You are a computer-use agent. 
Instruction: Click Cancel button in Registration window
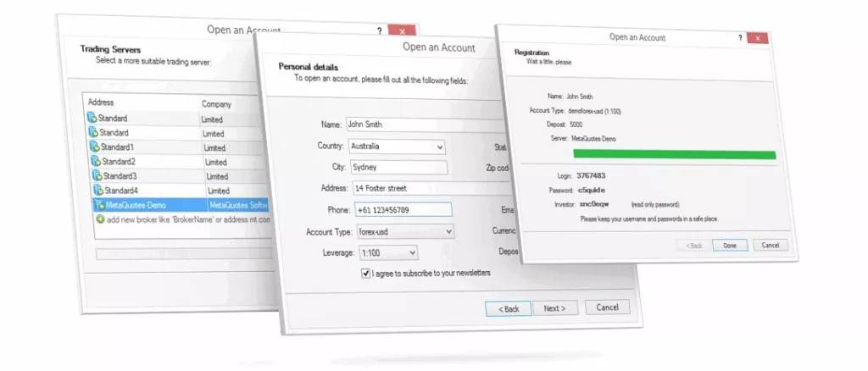click(x=770, y=245)
